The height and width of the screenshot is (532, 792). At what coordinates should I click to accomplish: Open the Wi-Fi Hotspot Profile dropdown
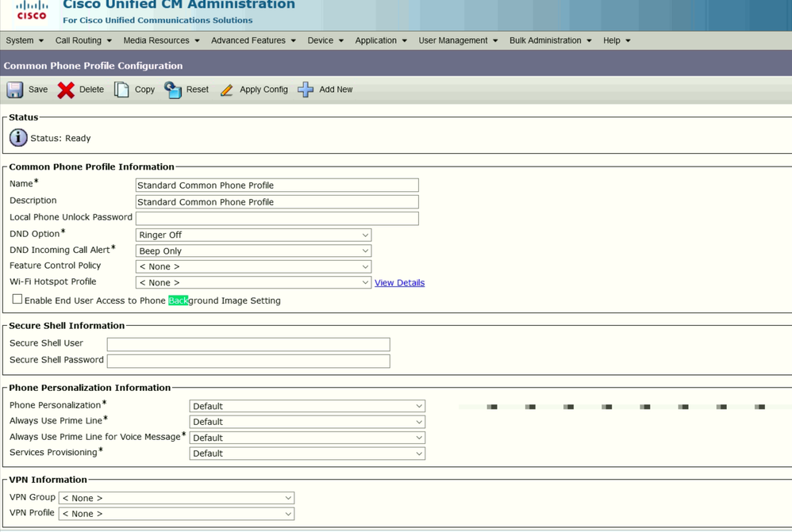click(254, 283)
